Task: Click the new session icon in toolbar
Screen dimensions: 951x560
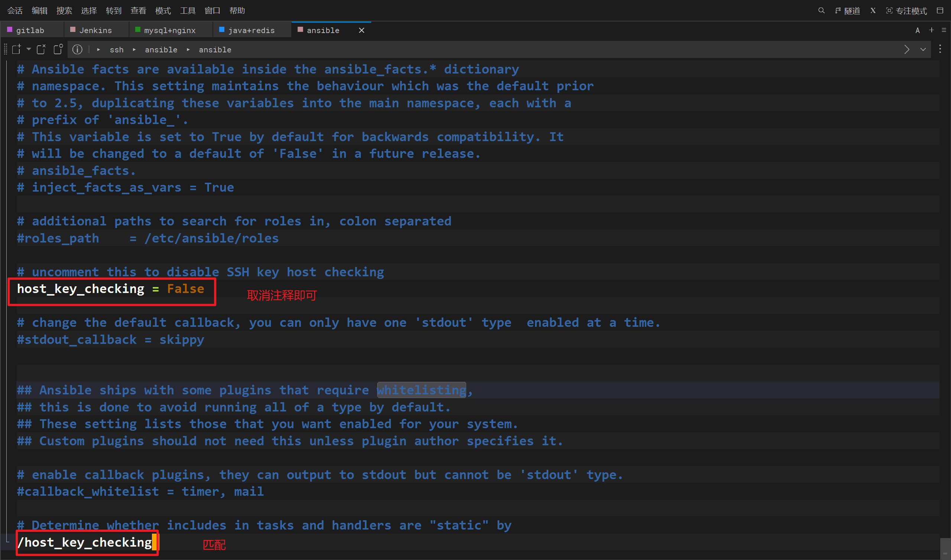Action: pyautogui.click(x=16, y=49)
